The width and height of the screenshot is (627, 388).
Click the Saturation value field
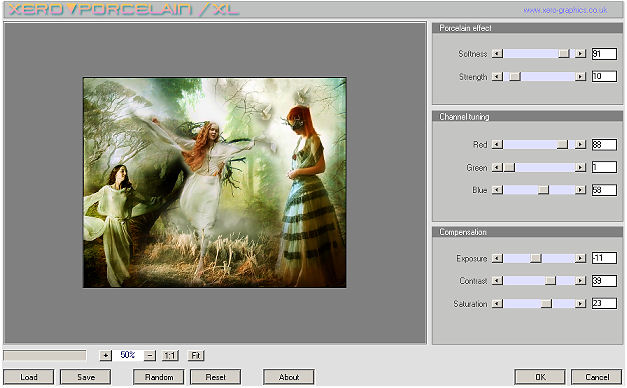pos(604,304)
